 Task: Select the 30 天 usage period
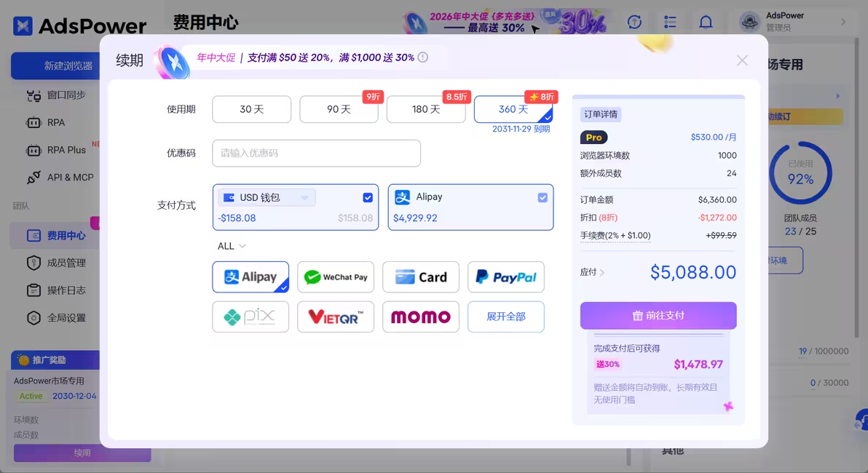(x=251, y=110)
